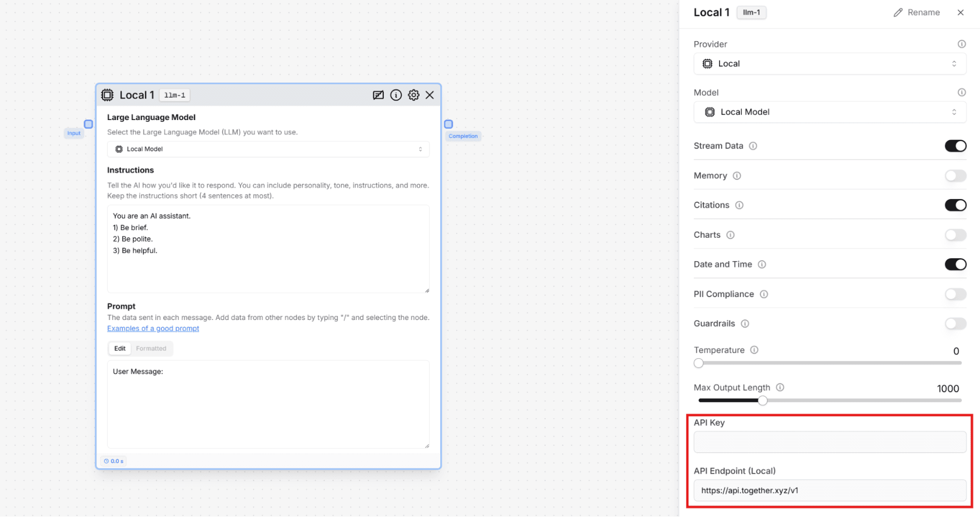Viewport: 980px width, 517px height.
Task: Show info for Citations setting
Action: click(x=739, y=205)
